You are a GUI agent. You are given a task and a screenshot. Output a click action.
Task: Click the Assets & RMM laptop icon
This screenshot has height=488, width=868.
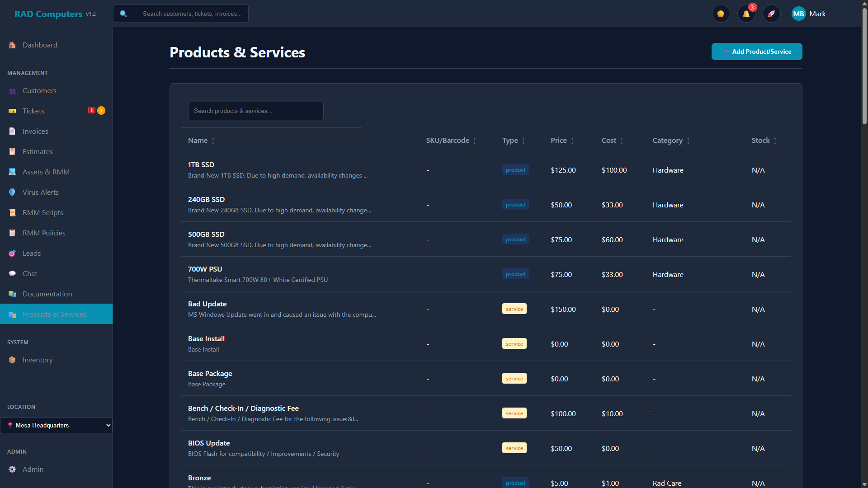(x=12, y=172)
